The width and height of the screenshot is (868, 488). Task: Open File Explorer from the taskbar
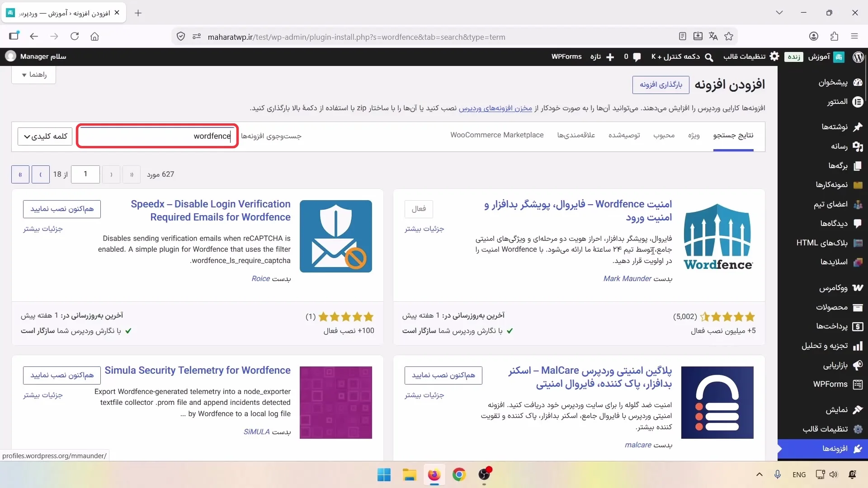coord(409,474)
